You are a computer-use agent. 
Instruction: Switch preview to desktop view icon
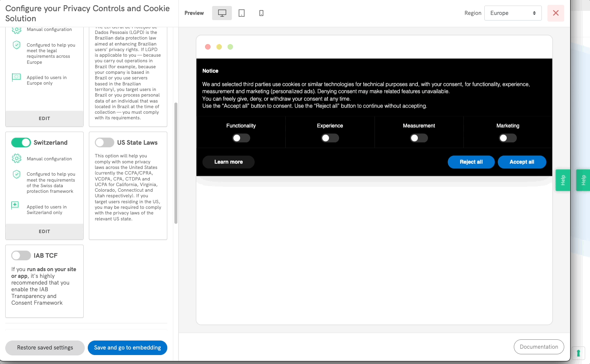click(x=222, y=13)
